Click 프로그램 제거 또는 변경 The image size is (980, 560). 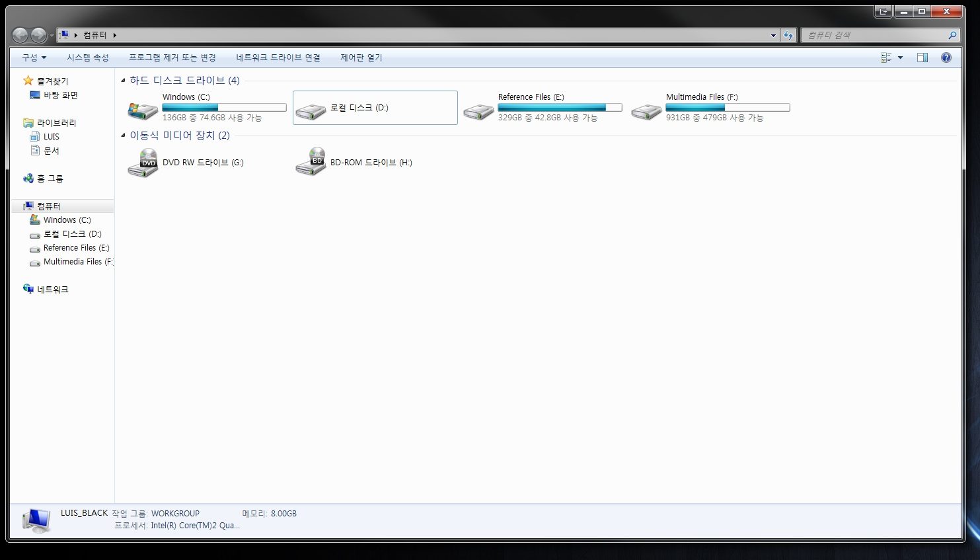[172, 58]
